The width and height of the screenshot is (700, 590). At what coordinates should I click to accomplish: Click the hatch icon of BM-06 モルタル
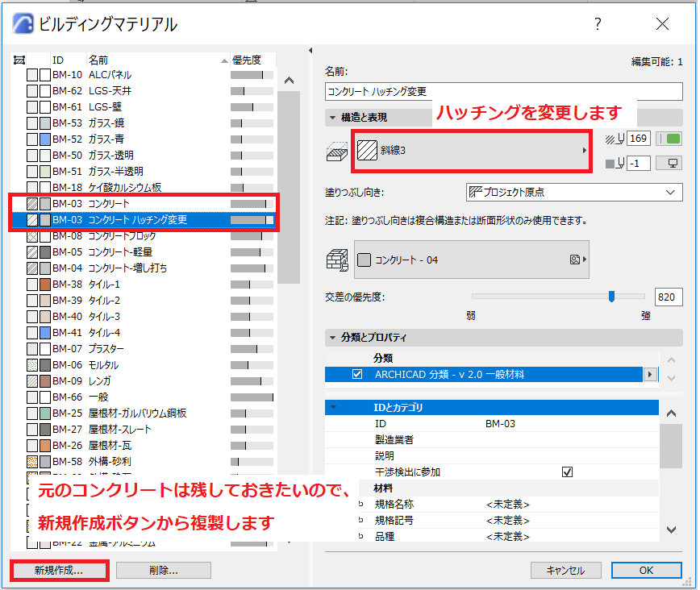point(32,365)
